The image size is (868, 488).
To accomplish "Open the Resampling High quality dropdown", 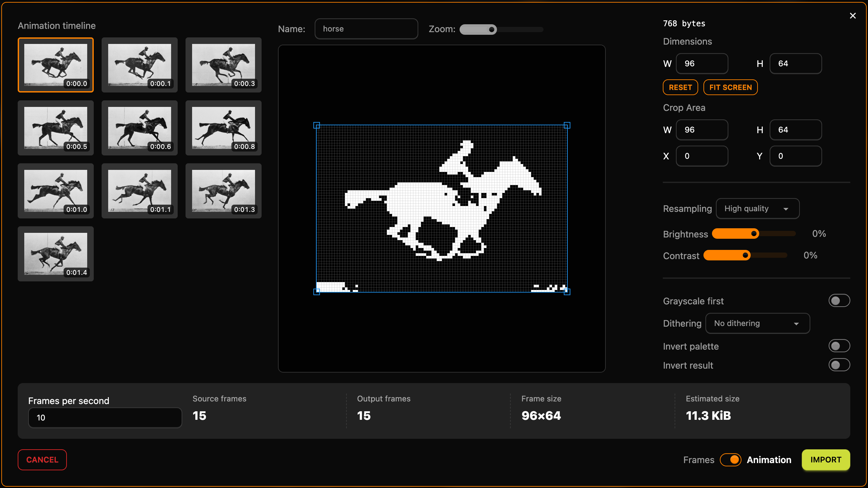I will coord(758,209).
